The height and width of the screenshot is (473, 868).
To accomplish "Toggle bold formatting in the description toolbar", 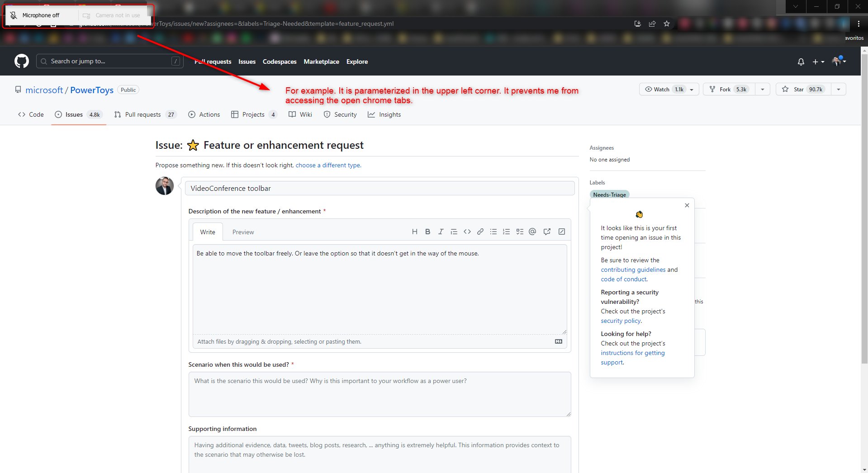I will (427, 231).
